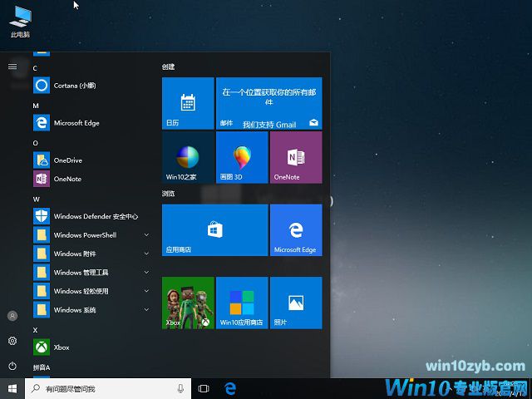The image size is (532, 399).
Task: Expand the Windows 系统 folder chevron
Action: [146, 310]
